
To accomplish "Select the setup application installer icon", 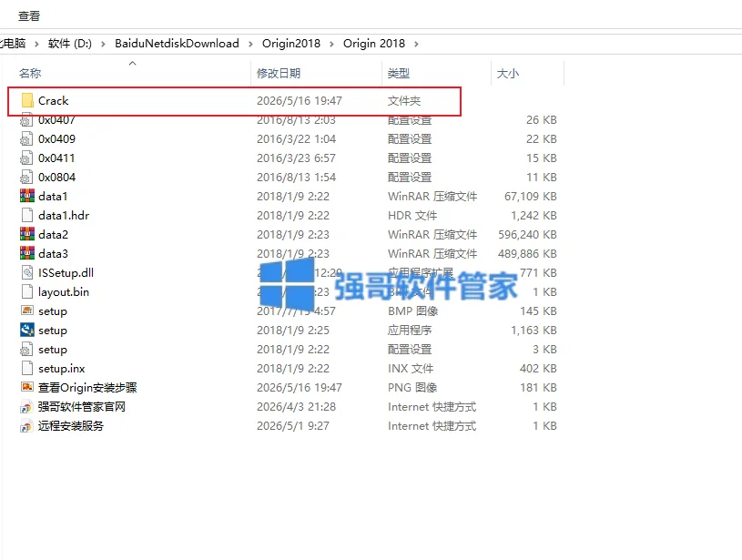I will 27,330.
